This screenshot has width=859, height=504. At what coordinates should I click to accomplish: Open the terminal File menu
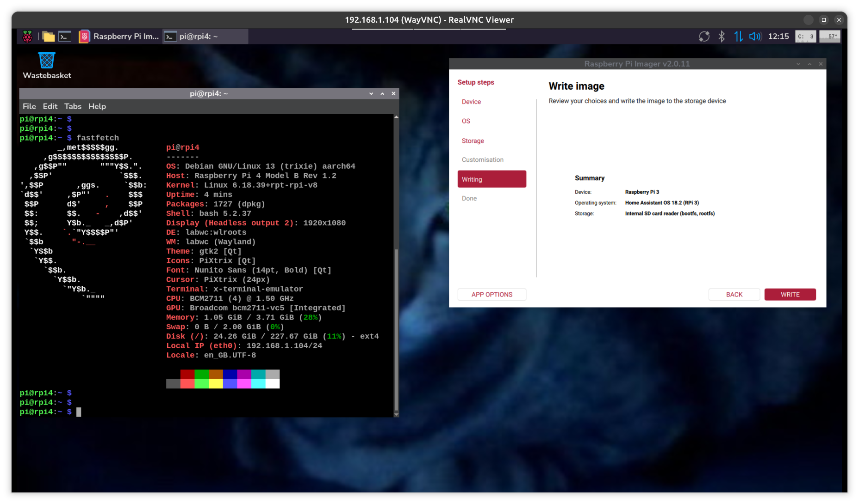coord(29,106)
